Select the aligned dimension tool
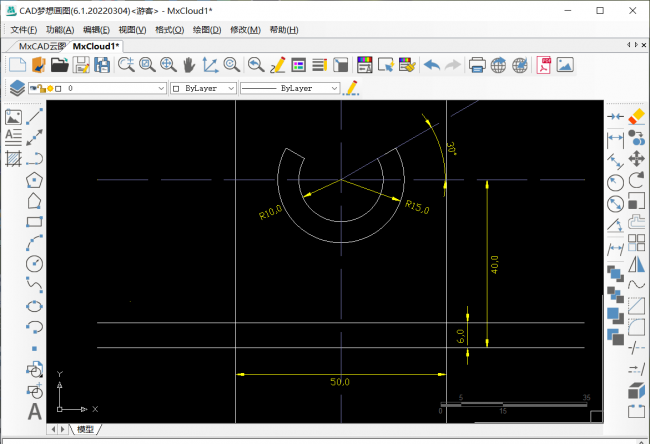 [x=615, y=161]
